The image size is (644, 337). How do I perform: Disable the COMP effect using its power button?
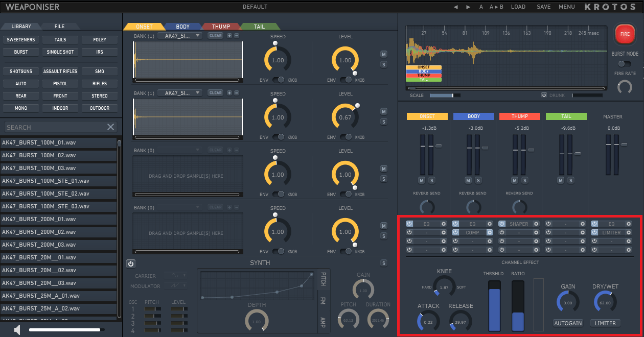[x=456, y=232]
